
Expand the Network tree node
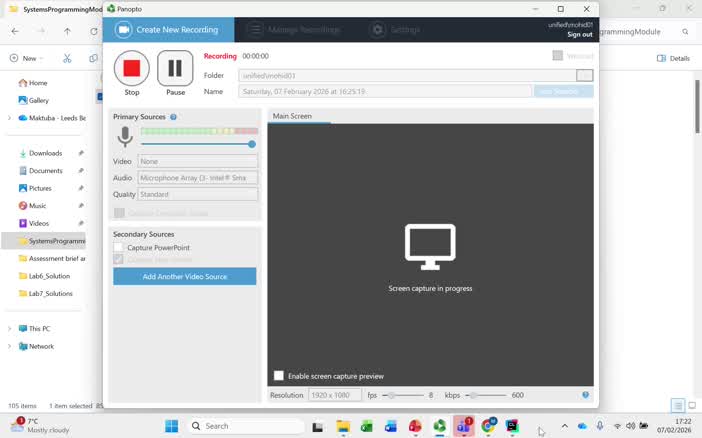(9, 346)
